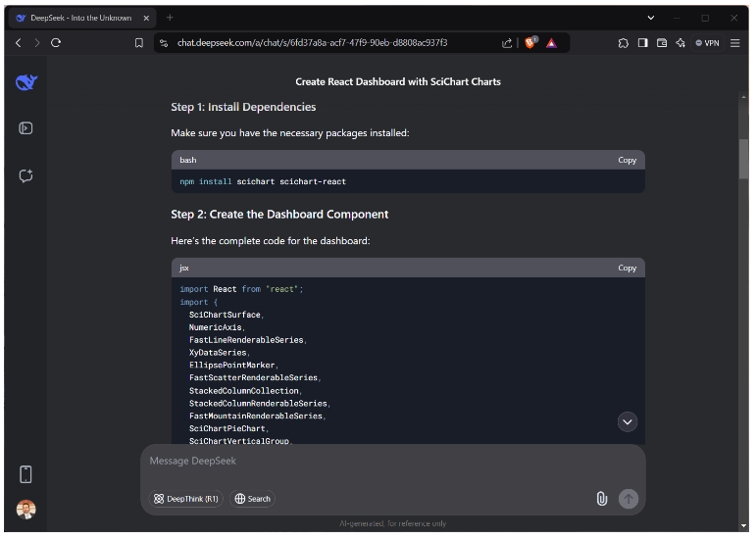Open tab search dropdown chevron
The width and height of the screenshot is (756, 540).
(x=651, y=18)
